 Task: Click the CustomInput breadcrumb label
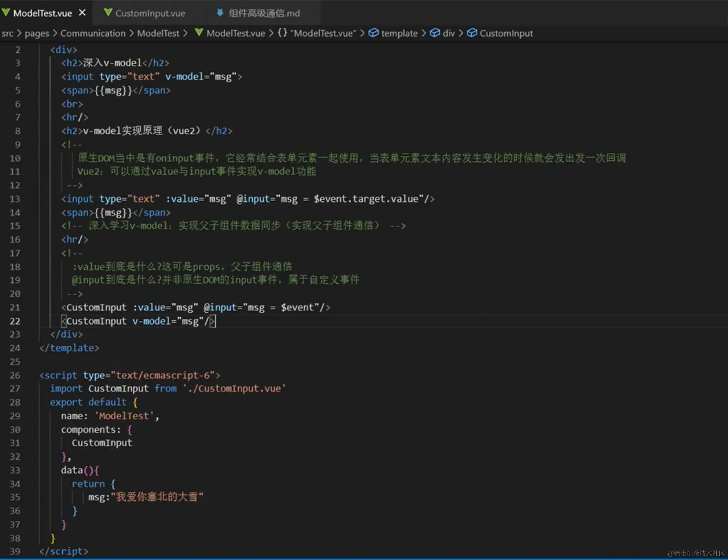coord(506,33)
